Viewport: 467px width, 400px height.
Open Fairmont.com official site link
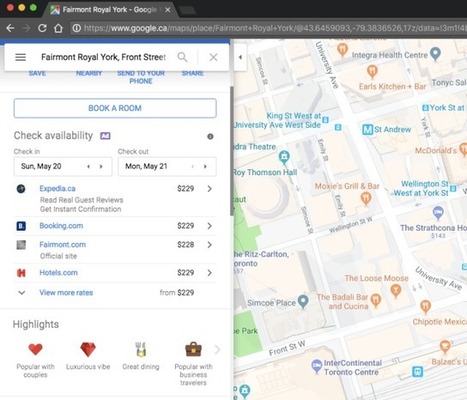pyautogui.click(x=63, y=245)
